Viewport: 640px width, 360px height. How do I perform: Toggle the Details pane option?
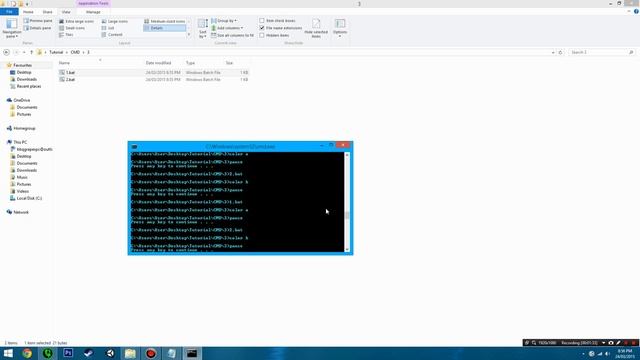(38, 28)
